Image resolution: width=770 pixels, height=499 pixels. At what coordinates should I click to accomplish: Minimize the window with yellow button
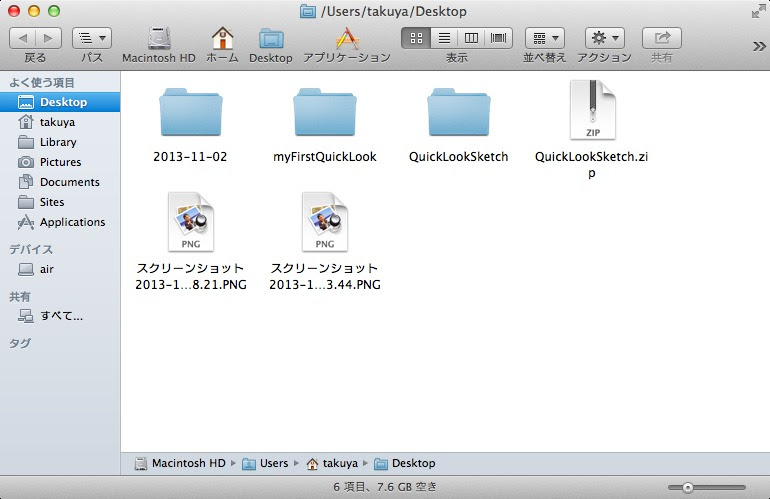click(x=34, y=11)
